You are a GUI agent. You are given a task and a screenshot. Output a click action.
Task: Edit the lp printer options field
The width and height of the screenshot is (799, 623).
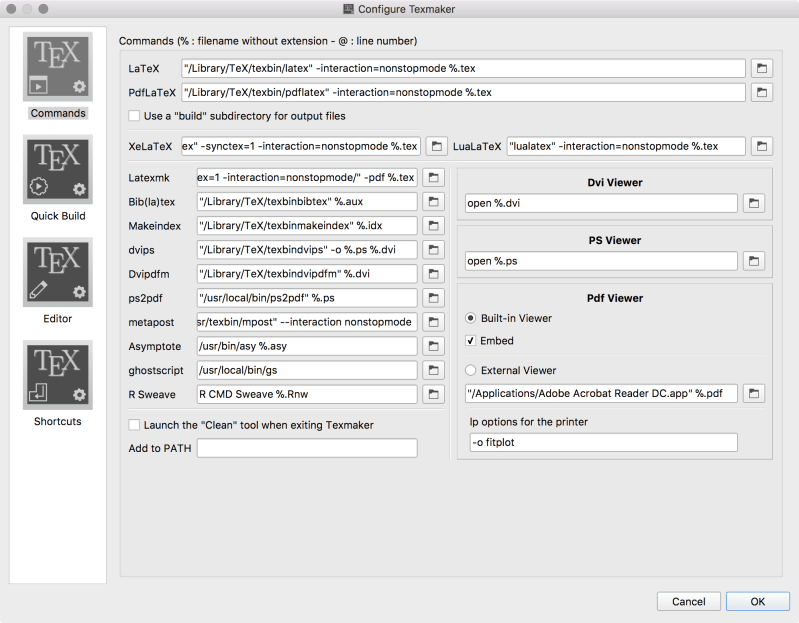click(x=603, y=442)
